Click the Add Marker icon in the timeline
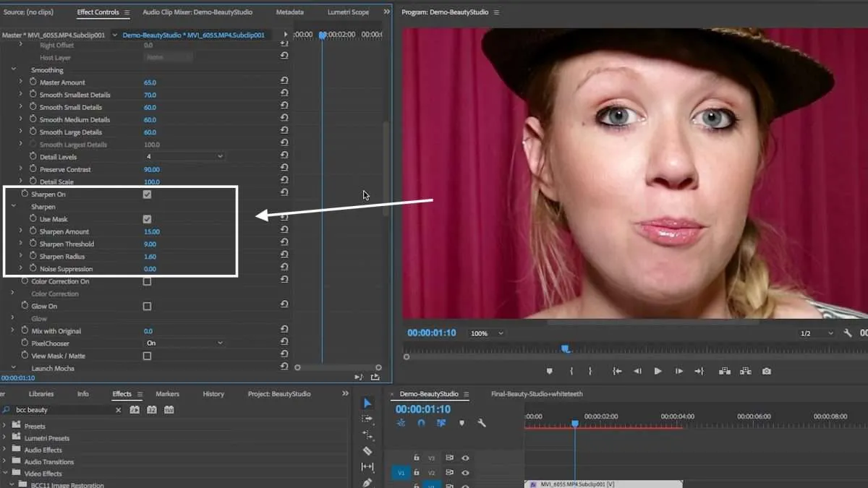The width and height of the screenshot is (868, 488). pos(461,423)
